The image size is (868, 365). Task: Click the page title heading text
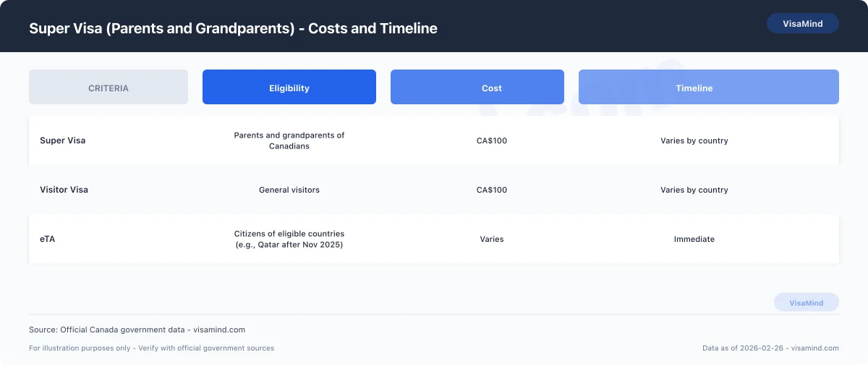[233, 28]
